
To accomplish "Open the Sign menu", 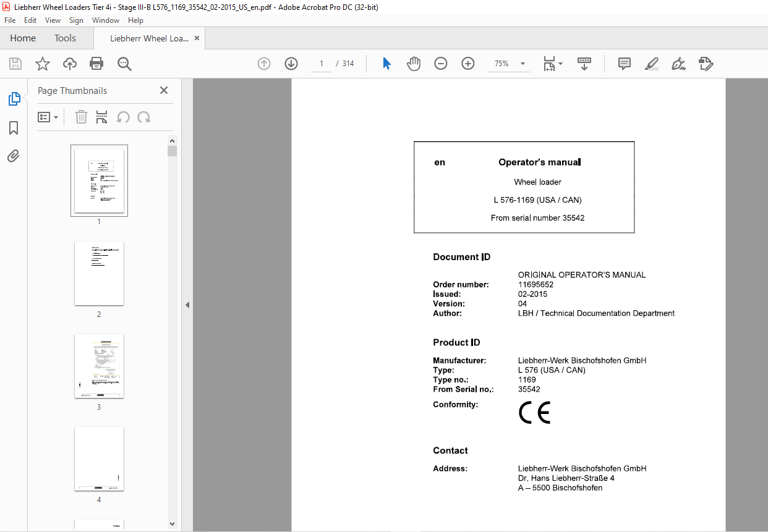I will click(x=76, y=20).
